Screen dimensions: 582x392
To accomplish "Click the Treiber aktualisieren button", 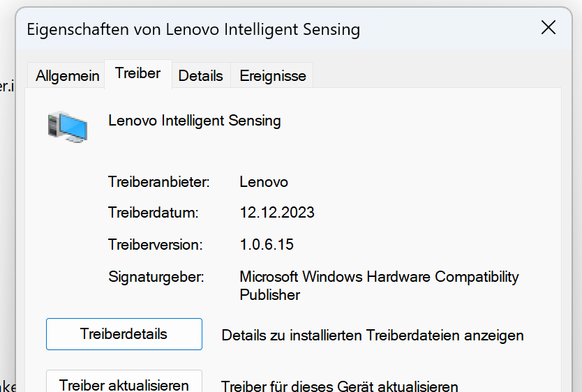I will [x=124, y=384].
